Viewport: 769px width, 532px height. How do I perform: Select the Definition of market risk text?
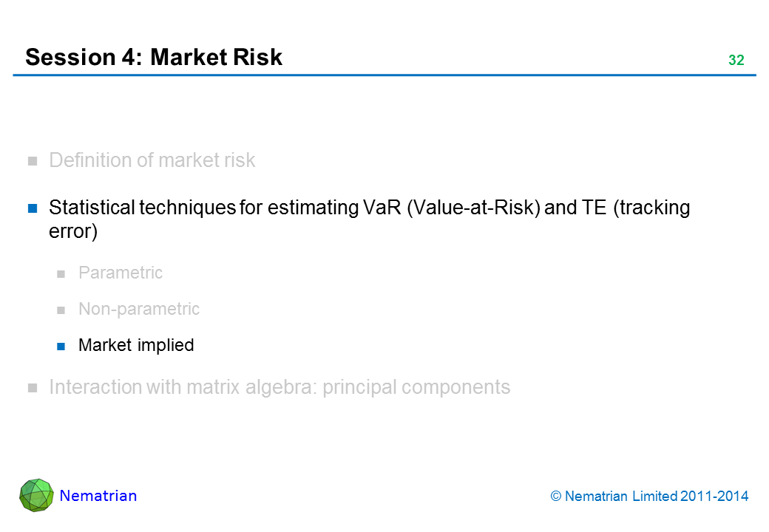152,160
